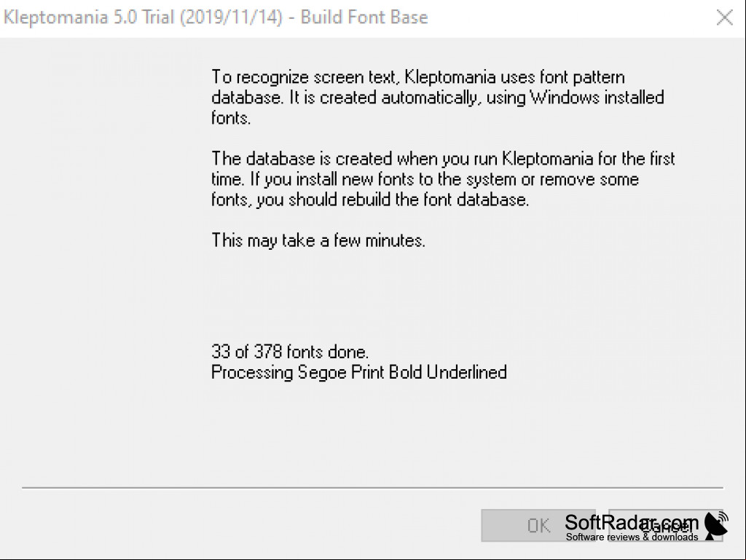
Task: Click the 'database. It is created automatically' line
Action: pos(437,98)
